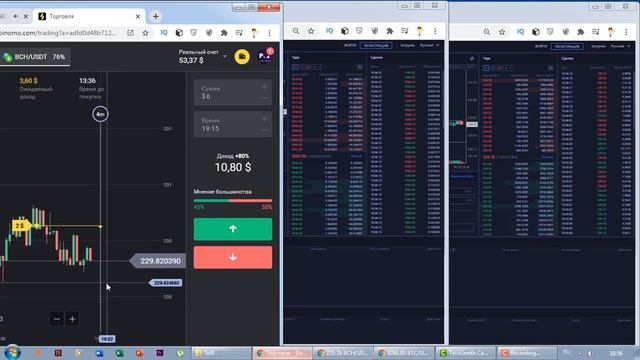
Task: Place an up trade with green arrow button
Action: click(233, 229)
